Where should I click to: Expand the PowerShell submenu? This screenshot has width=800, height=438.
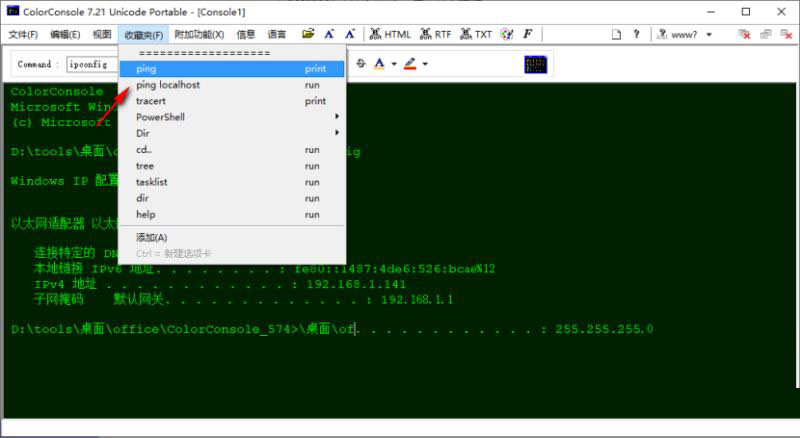[232, 117]
